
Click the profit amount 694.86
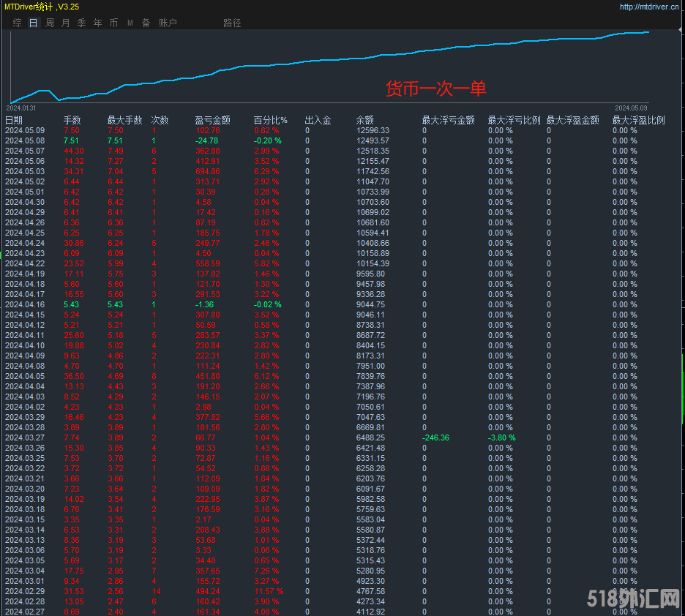coord(208,172)
